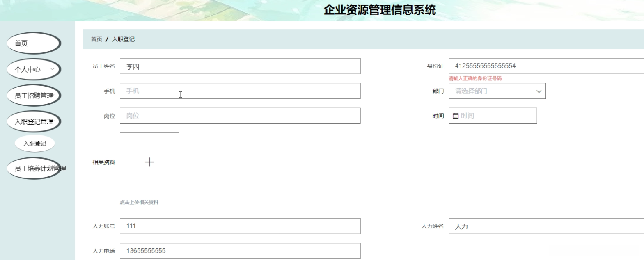Open the 请选择部门 dropdown
Viewport: 644px width, 260px height.
click(497, 91)
